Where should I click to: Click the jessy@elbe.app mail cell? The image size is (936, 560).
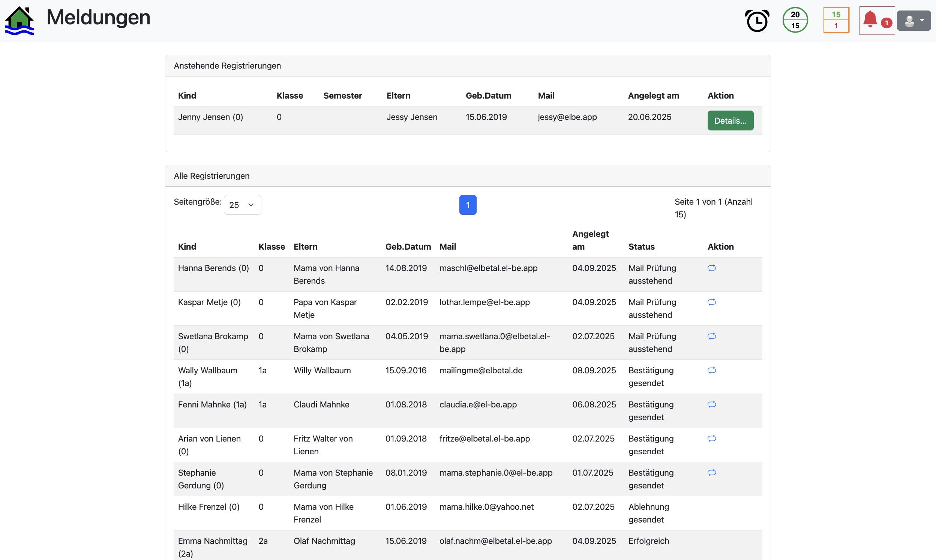point(567,117)
